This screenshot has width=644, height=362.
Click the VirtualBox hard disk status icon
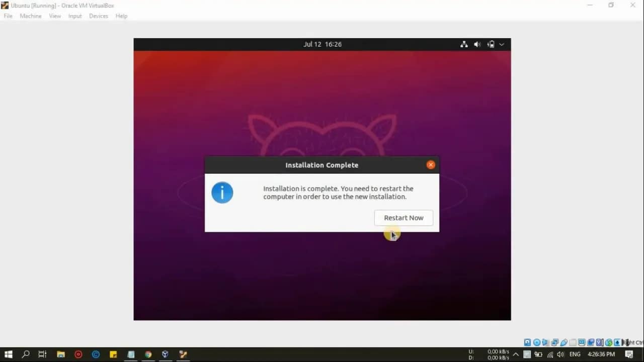click(527, 342)
